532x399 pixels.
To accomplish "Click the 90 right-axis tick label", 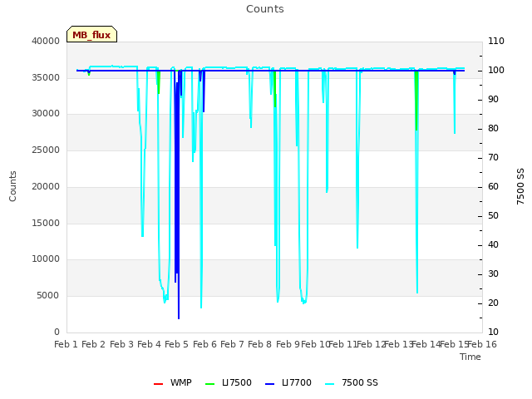I will pyautogui.click(x=493, y=100).
